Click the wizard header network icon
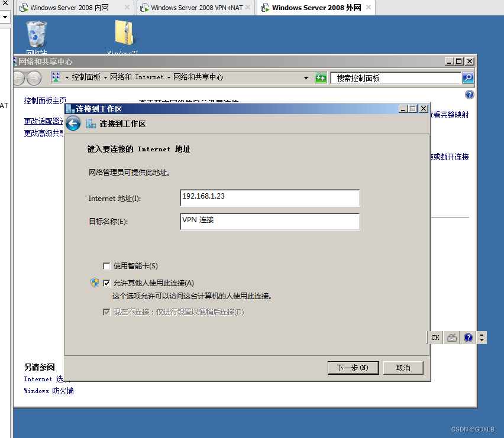The image size is (504, 438). [x=91, y=124]
